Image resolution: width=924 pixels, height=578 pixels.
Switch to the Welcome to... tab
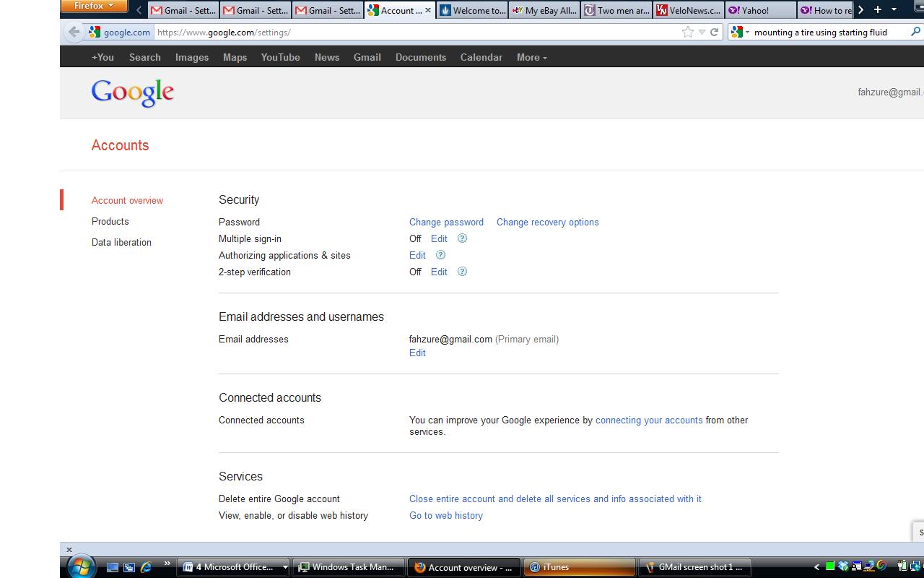472,10
